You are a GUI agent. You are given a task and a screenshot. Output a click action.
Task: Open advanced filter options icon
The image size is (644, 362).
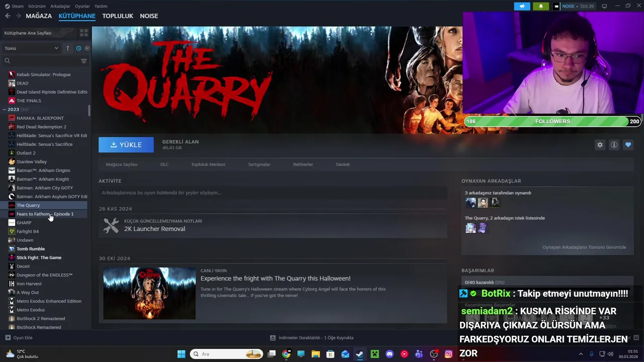(84, 61)
